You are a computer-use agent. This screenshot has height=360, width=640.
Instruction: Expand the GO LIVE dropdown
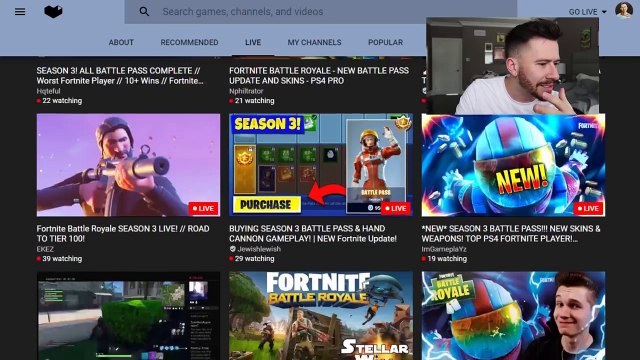[x=587, y=12]
